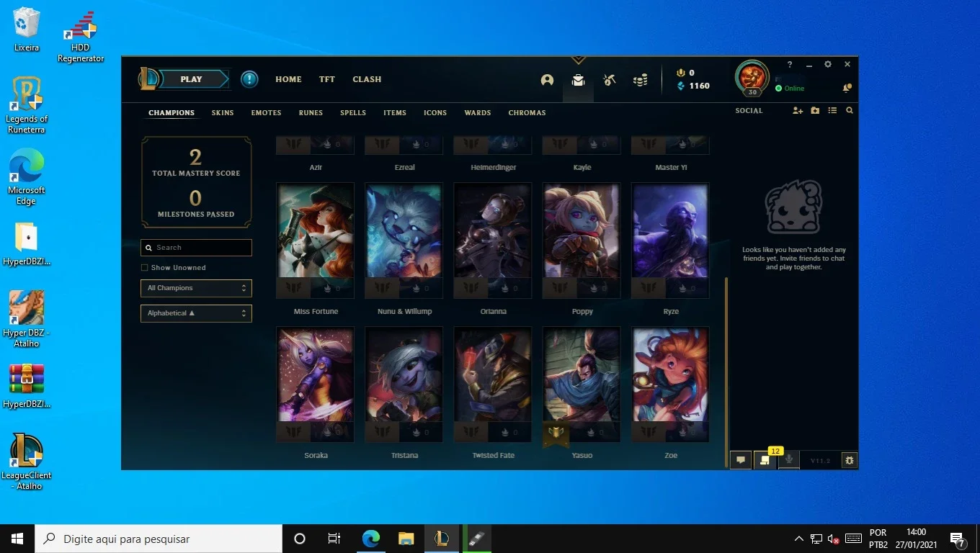Screen dimensions: 980x553
Task: Open the help question mark icon
Action: point(790,65)
